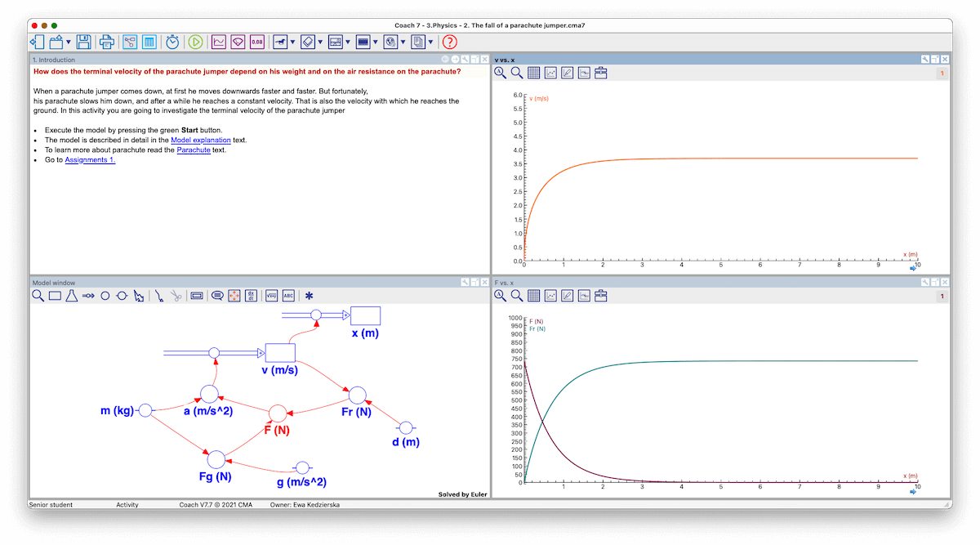Open a new table display from the toolbar
The image size is (980, 545).
pos(150,41)
